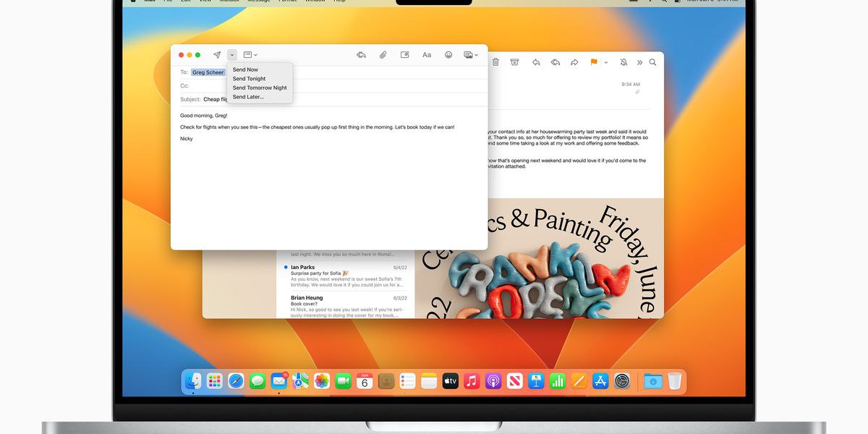868x434 pixels.
Task: Open the Trash in the Dock
Action: click(x=675, y=381)
